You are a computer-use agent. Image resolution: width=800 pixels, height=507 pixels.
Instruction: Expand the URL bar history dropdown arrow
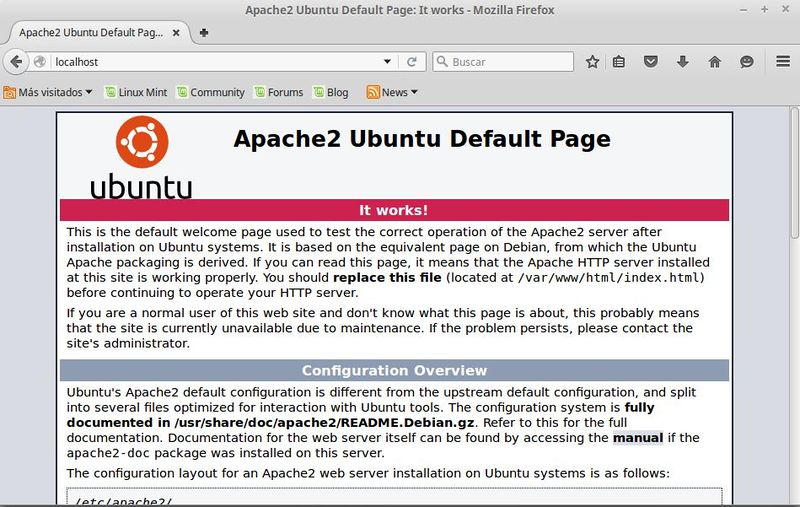click(x=387, y=62)
